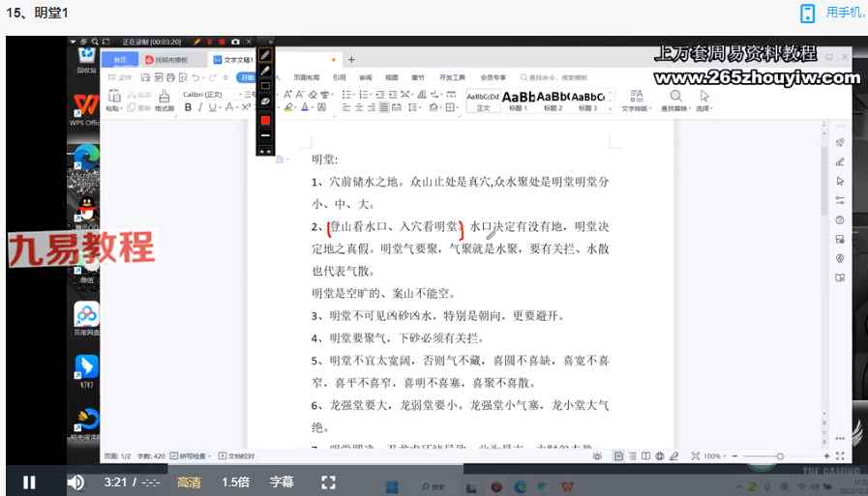868x496 pixels.
Task: Select the red color swatch in annotation toolbar
Action: click(x=265, y=120)
